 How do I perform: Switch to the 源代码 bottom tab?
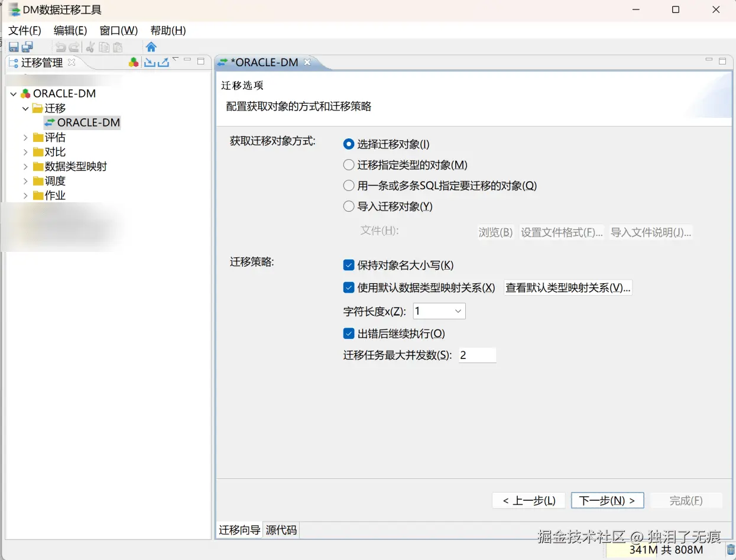tap(281, 530)
